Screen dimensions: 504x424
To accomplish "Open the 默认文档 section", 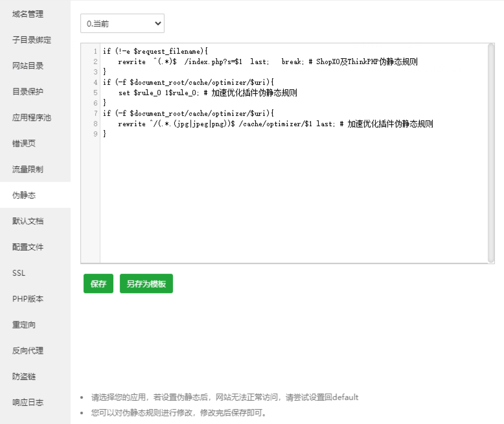I will point(28,221).
